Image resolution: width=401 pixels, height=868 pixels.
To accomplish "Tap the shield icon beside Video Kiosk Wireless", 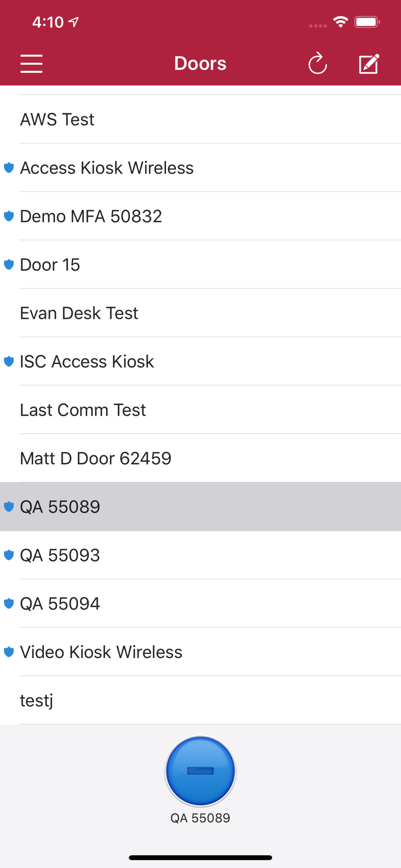I will click(9, 652).
